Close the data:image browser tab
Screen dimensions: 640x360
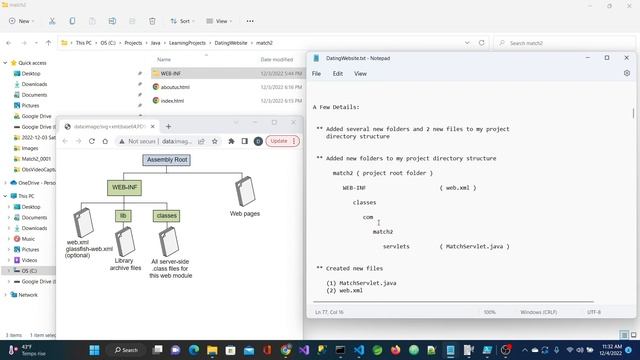coord(153,127)
